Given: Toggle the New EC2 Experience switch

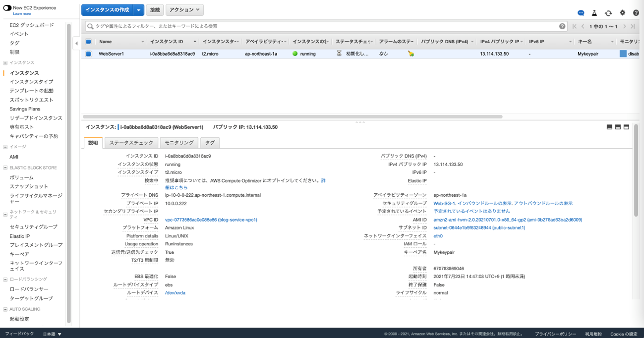Looking at the screenshot, I should tap(7, 8).
